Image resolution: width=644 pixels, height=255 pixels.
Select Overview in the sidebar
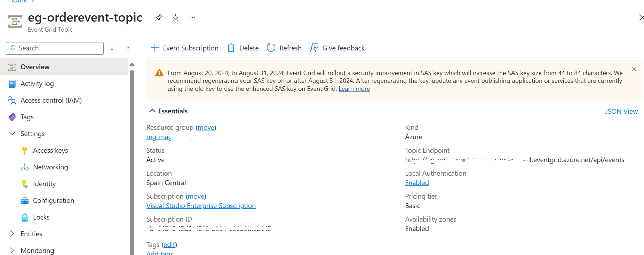(x=35, y=67)
